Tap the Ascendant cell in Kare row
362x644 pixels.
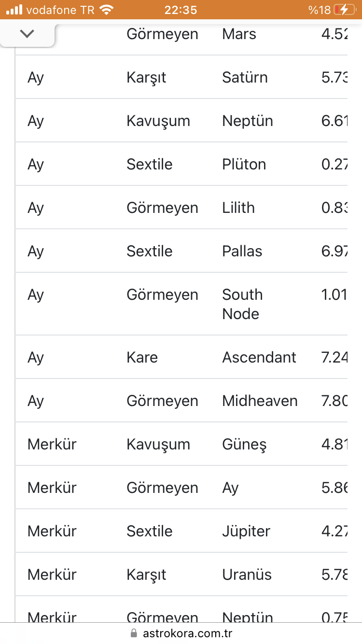pyautogui.click(x=259, y=357)
